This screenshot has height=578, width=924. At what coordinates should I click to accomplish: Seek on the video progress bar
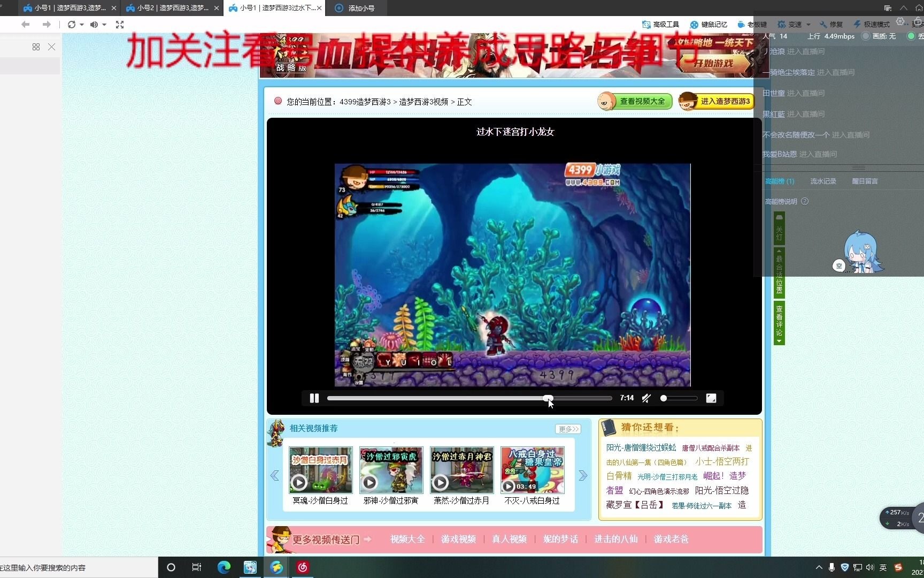point(469,398)
